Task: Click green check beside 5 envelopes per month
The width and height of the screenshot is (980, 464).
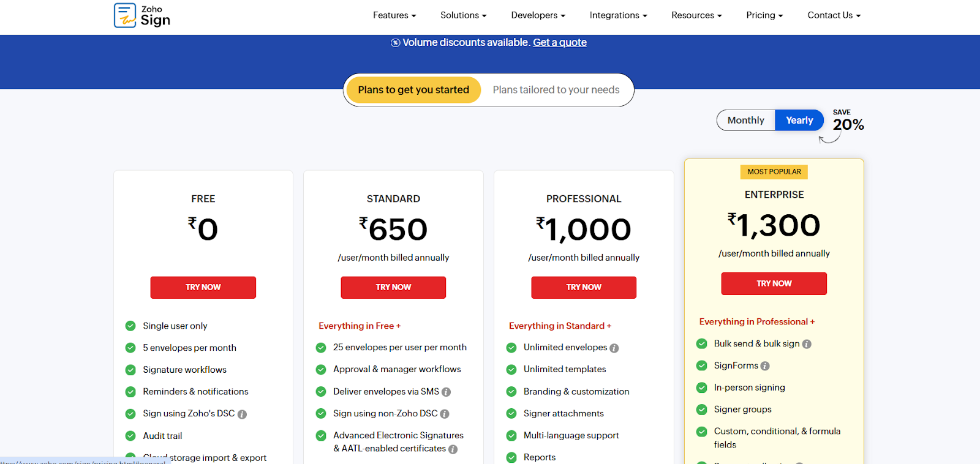Action: 130,348
